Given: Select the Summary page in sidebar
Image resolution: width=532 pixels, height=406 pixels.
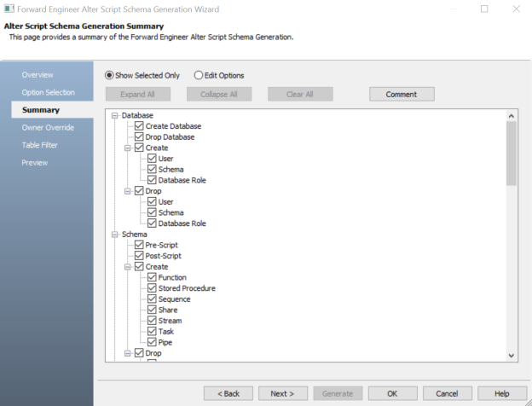Looking at the screenshot, I should pos(52,110).
